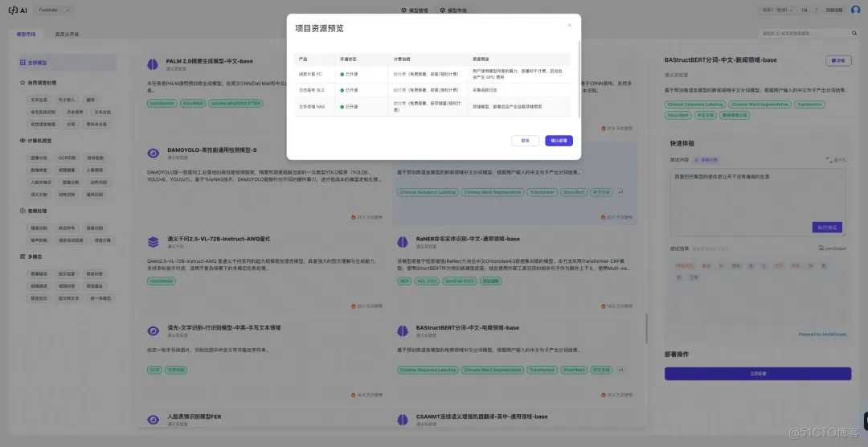Click the green 已开通 status for 函数计算 FC

point(350,74)
